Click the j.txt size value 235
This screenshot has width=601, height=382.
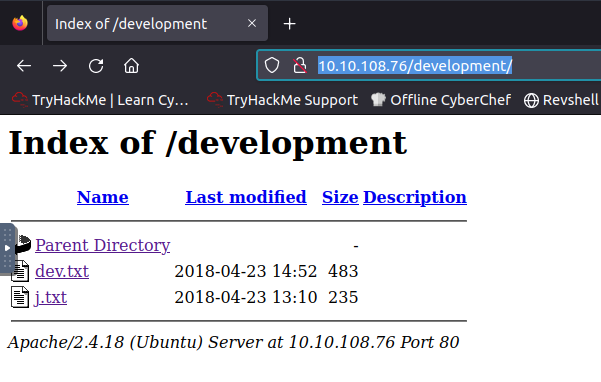click(x=343, y=297)
